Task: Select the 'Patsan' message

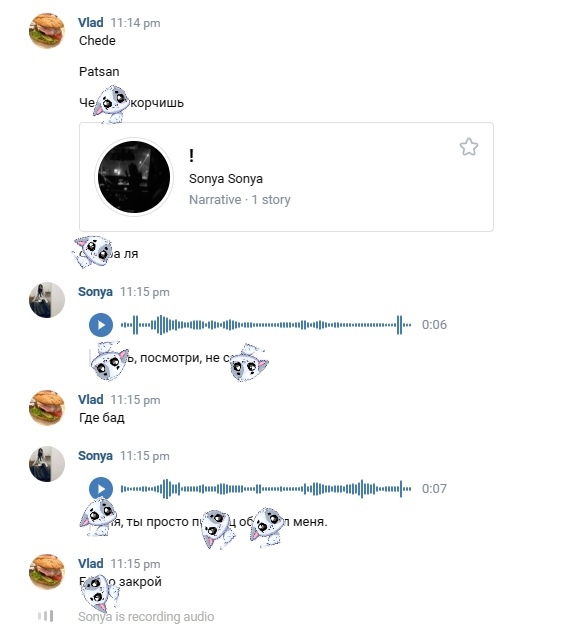Action: [x=99, y=72]
